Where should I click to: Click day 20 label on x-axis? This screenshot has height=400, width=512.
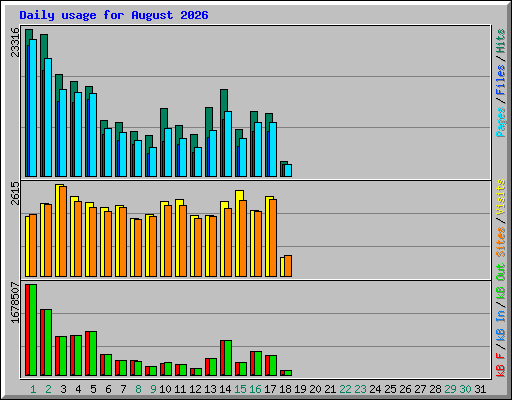point(315,389)
